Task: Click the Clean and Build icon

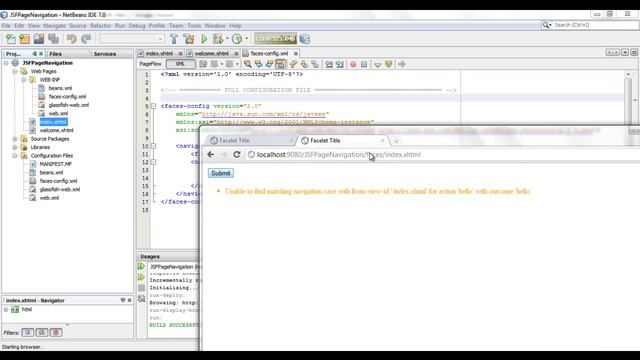Action: click(x=189, y=39)
